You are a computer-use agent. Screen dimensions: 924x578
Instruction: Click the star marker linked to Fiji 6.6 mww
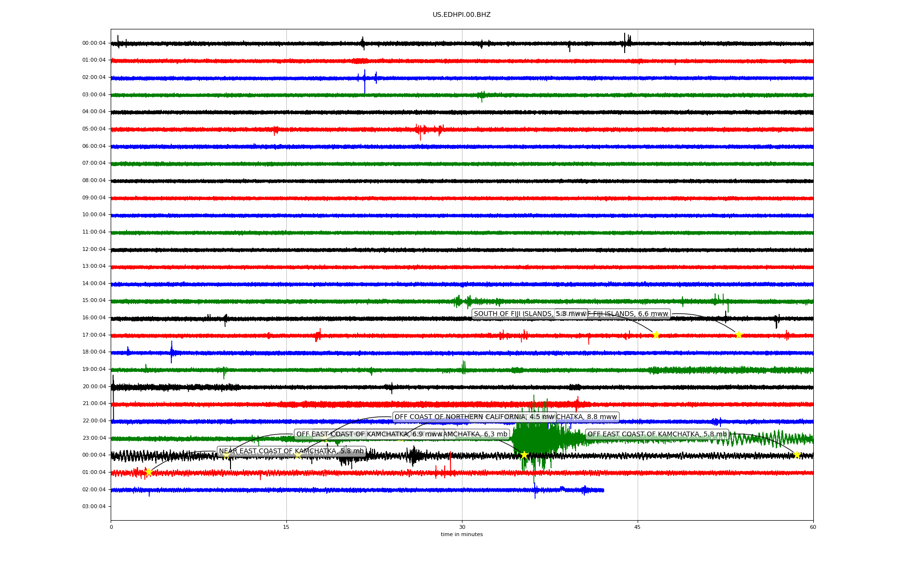coord(739,335)
